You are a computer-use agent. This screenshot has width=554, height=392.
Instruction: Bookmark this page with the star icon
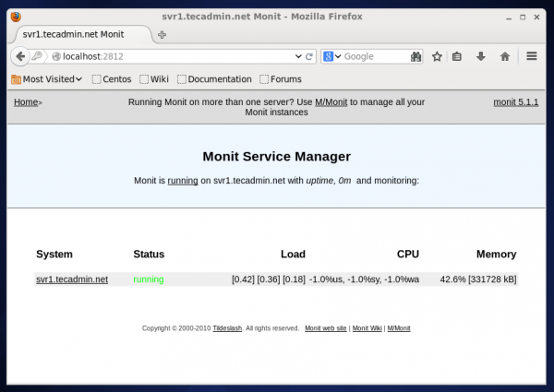click(437, 56)
